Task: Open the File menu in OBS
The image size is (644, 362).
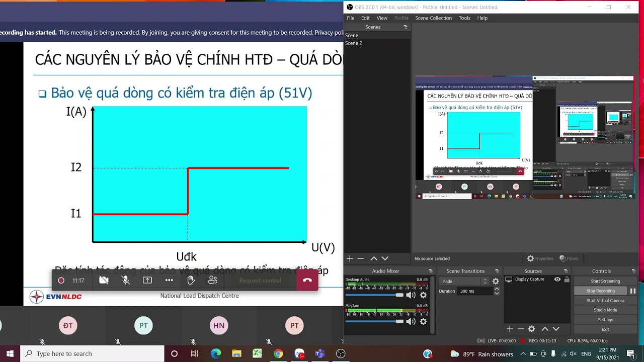Action: pos(350,18)
